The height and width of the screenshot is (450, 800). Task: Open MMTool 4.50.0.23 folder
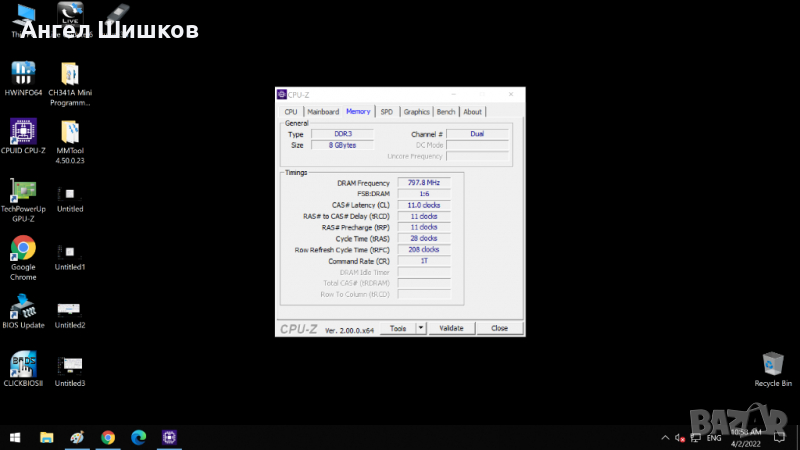tap(70, 133)
